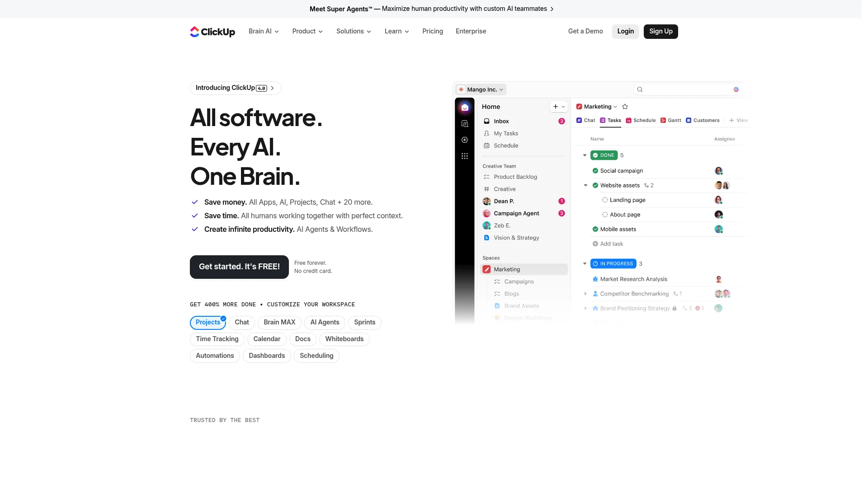
Task: Click the Sign Up button
Action: point(661,32)
